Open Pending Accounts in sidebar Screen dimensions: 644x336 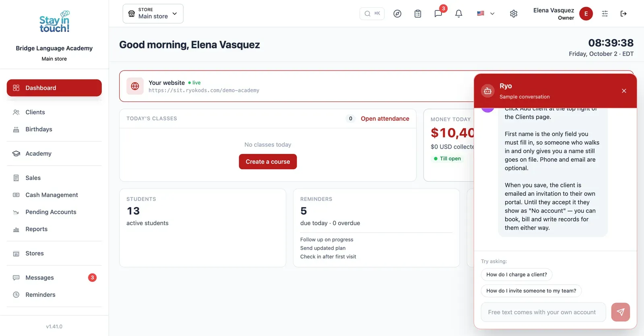pos(54,212)
